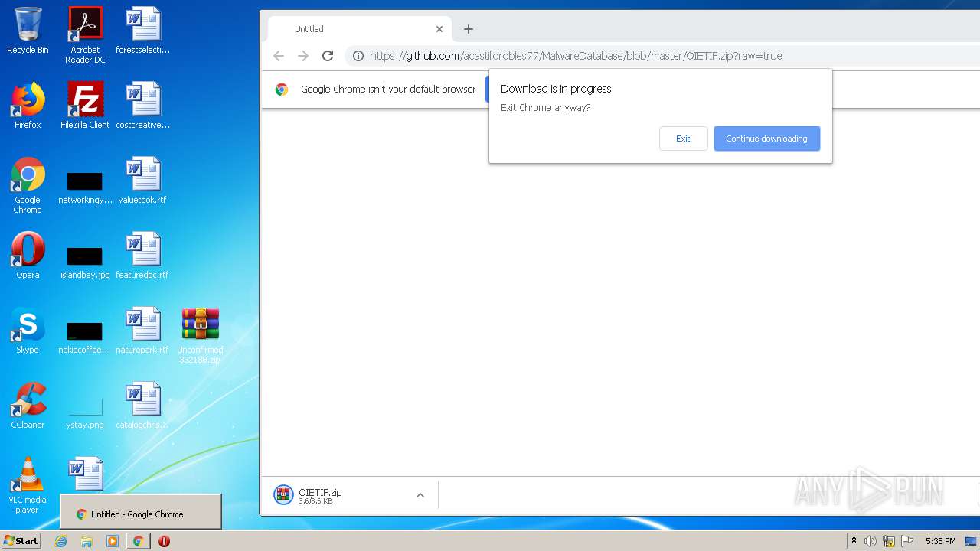Close the Untitled tab
Image resolution: width=980 pixels, height=551 pixels.
(x=439, y=29)
